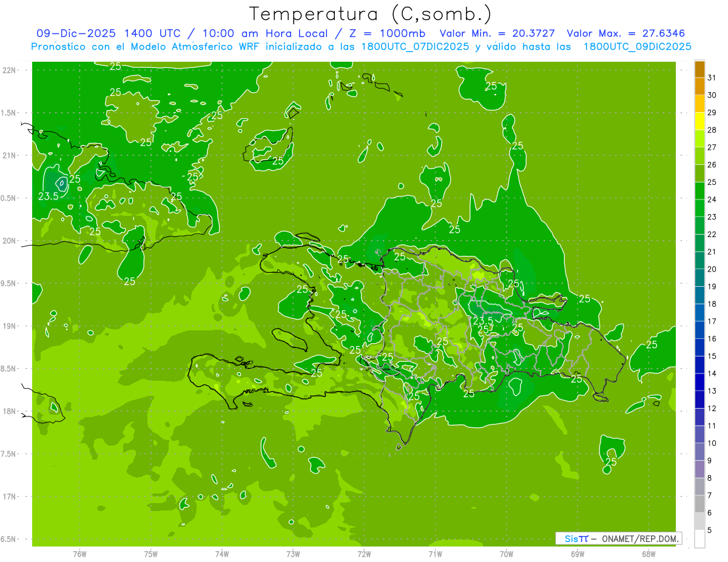
Task: Click the '31' colorbar label
Action: click(712, 78)
